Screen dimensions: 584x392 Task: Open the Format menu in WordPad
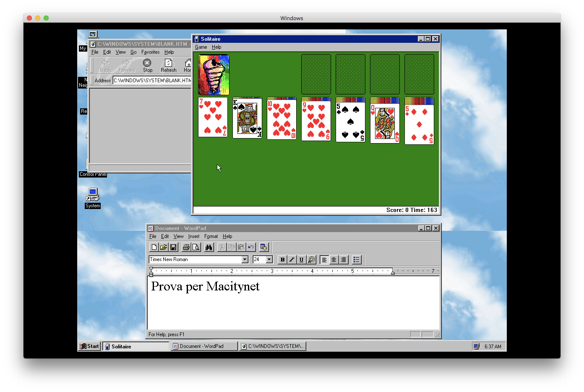click(211, 237)
